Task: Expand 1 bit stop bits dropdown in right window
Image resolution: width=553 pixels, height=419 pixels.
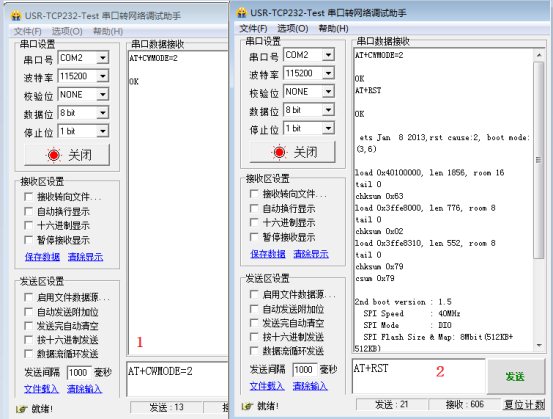Action: click(328, 128)
